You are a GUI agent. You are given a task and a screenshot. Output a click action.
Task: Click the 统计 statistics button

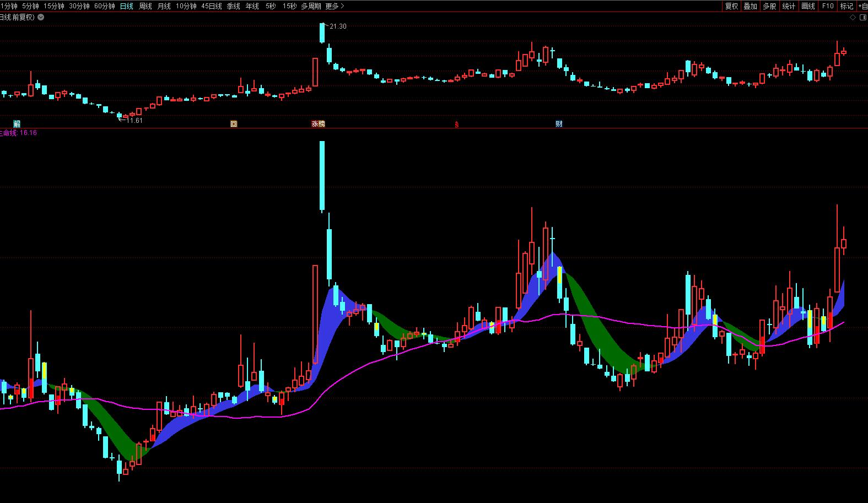coord(789,6)
